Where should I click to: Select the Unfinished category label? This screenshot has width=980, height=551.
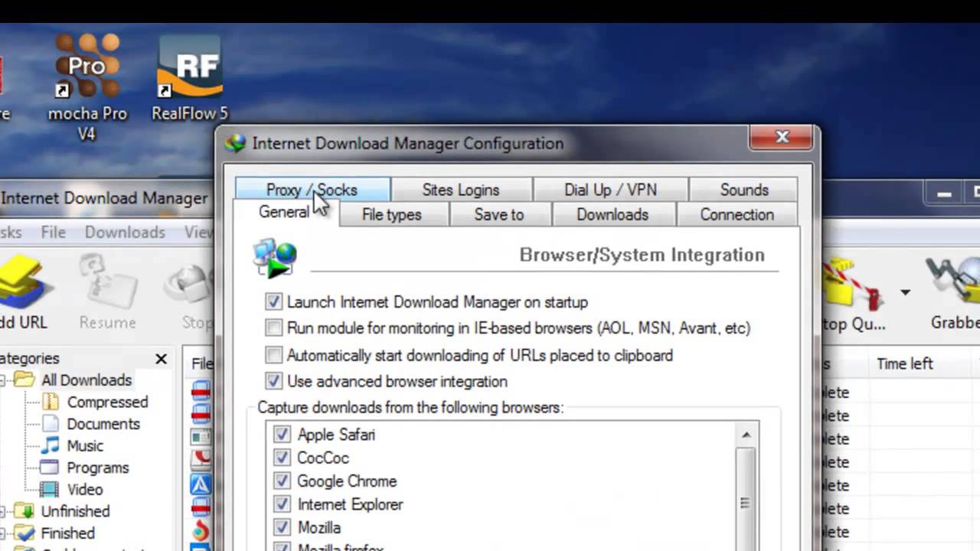click(75, 511)
